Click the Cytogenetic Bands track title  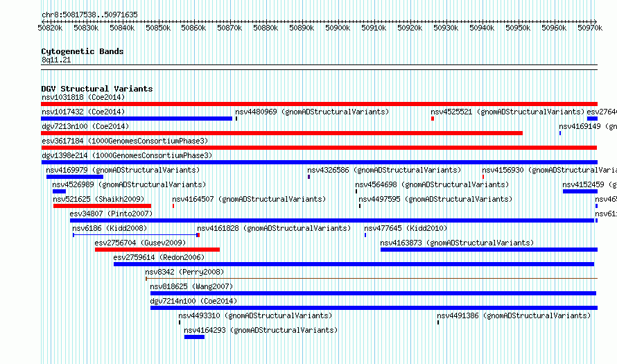pyautogui.click(x=82, y=51)
